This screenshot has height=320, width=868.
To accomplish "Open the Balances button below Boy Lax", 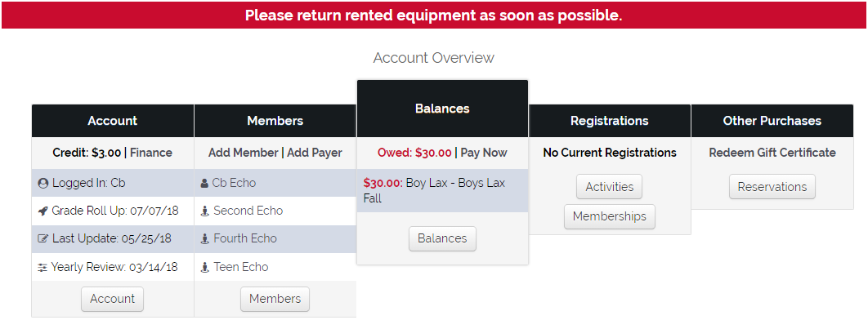I will click(x=442, y=238).
